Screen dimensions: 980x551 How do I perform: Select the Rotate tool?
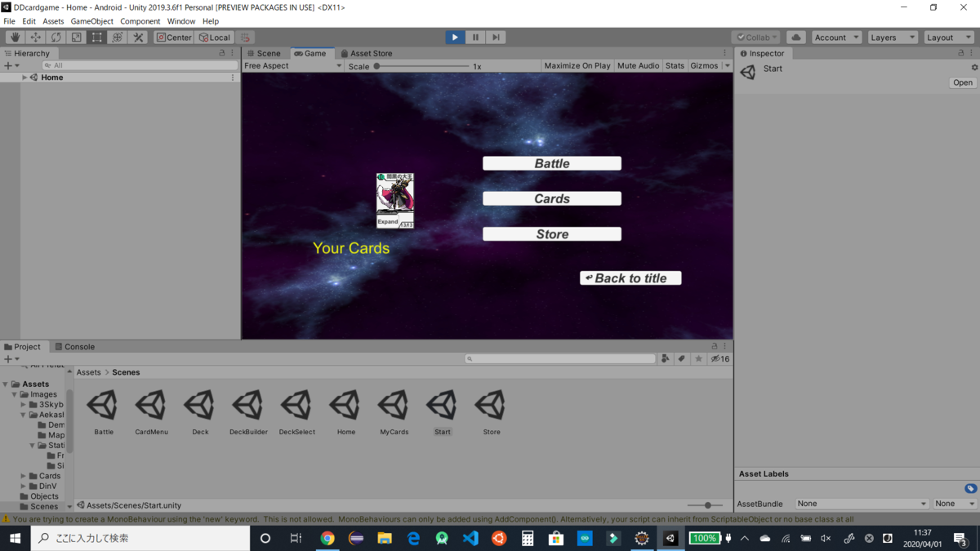tap(56, 38)
